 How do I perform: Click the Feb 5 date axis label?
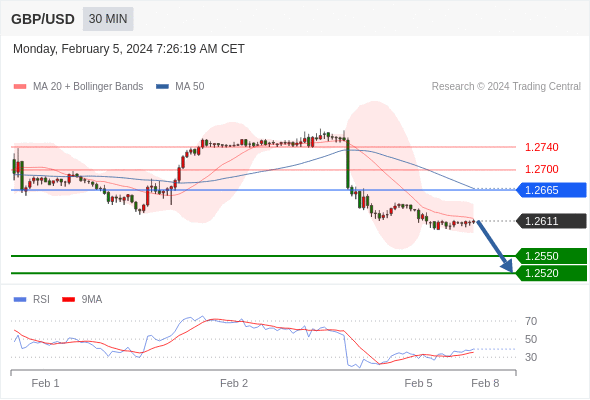coord(418,383)
